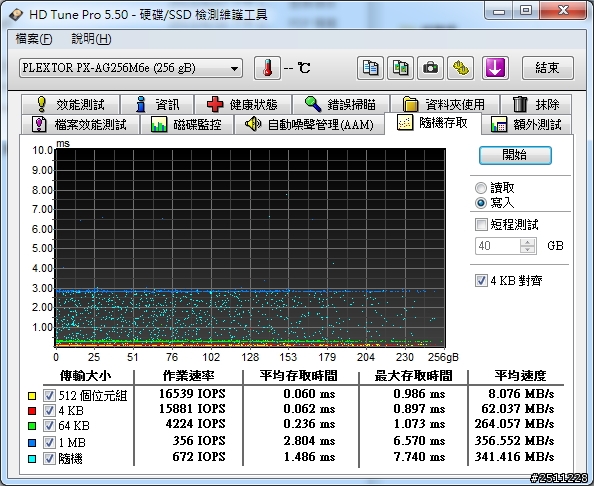
Task: Click the yellow 512 bytes color swatch
Action: [32, 396]
